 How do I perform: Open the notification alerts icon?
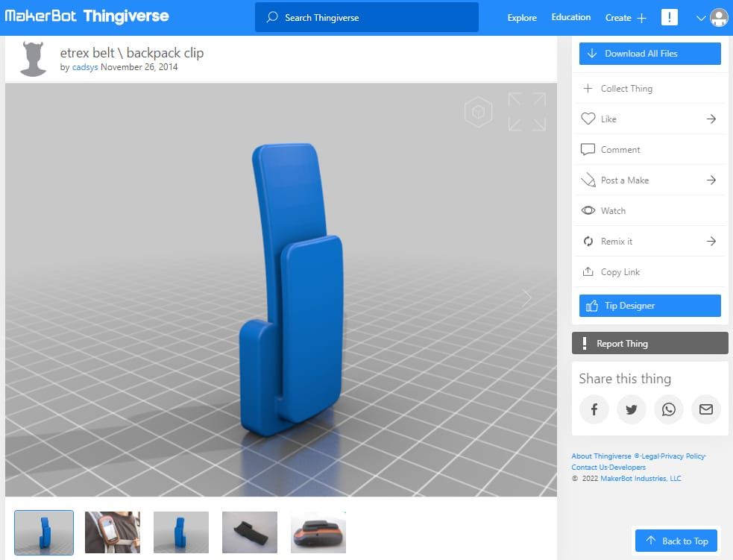[x=669, y=16]
